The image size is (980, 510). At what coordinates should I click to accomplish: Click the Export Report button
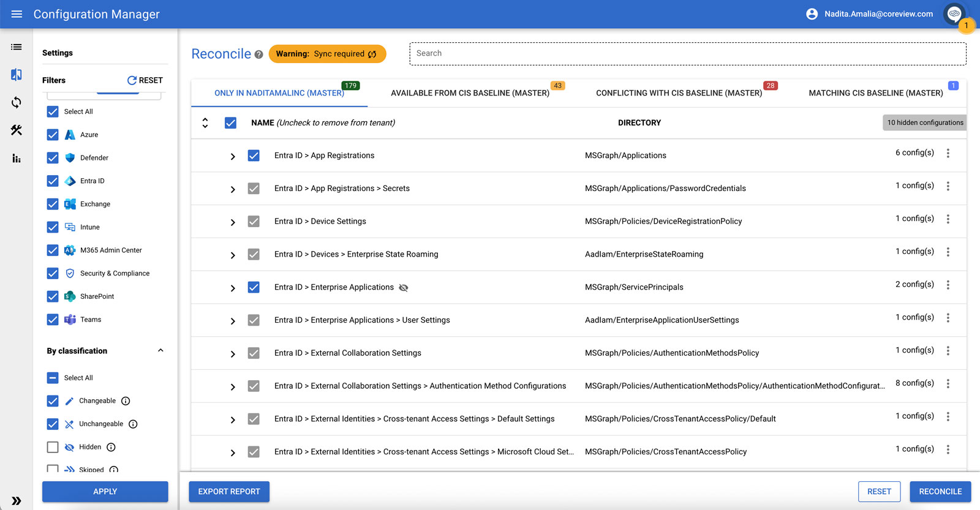(229, 492)
